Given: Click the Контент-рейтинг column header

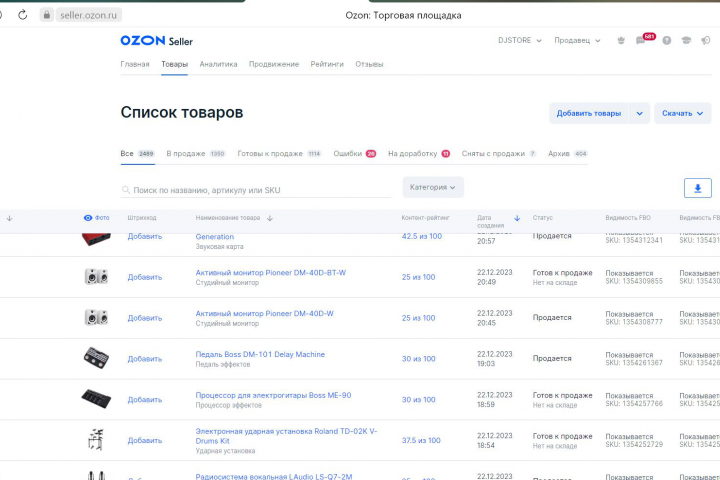Looking at the screenshot, I should 425,218.
